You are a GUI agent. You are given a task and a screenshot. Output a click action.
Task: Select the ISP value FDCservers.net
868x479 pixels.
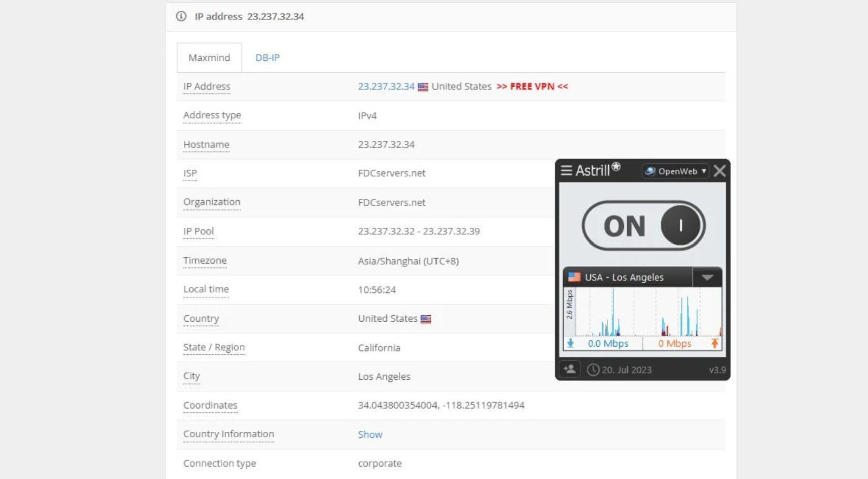[x=392, y=173]
